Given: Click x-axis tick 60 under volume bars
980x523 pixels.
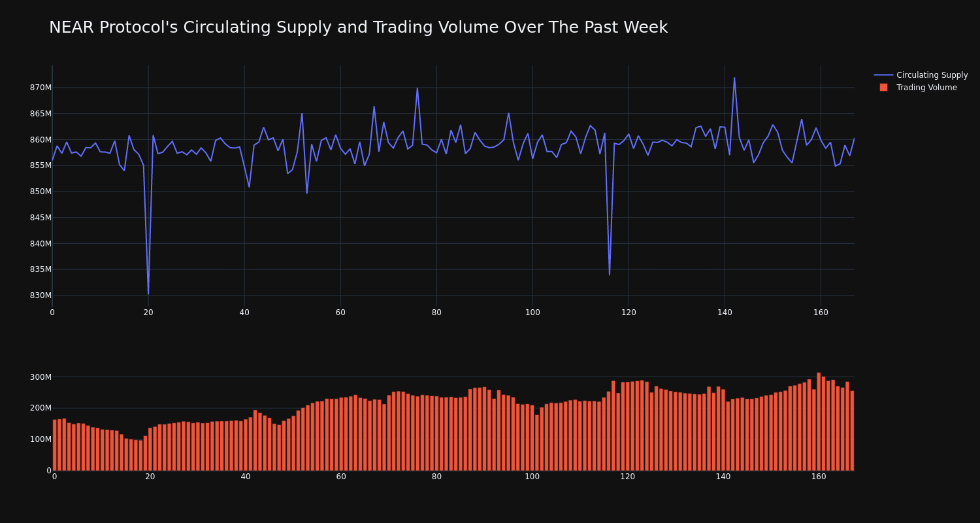Looking at the screenshot, I should coord(341,477).
